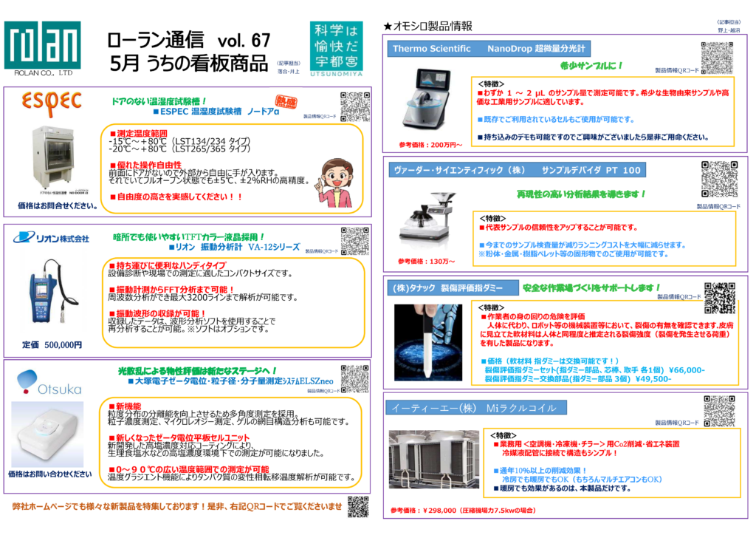The image size is (756, 535).
Task: Click the (株)タナック 裂傷評価指ダミー header
Action: [453, 288]
